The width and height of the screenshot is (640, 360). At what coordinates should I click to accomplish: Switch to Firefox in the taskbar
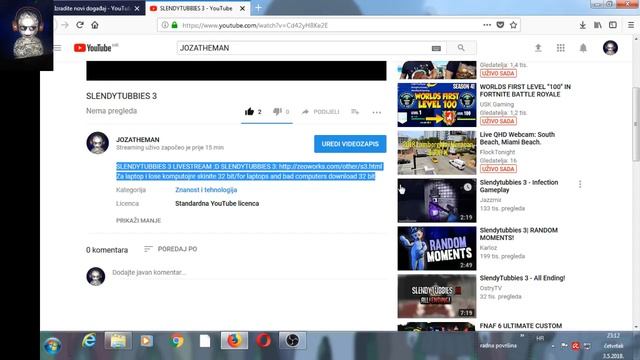pos(234,341)
